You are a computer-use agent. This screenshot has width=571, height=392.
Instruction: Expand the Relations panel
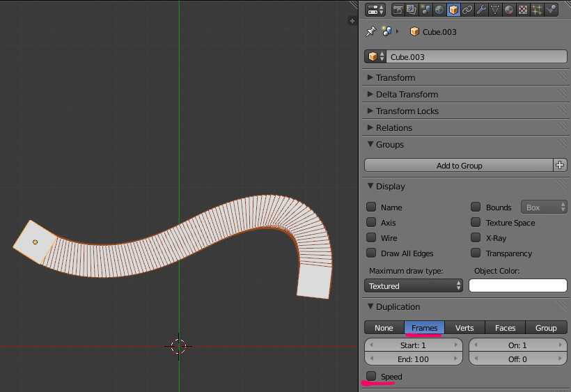(x=394, y=127)
